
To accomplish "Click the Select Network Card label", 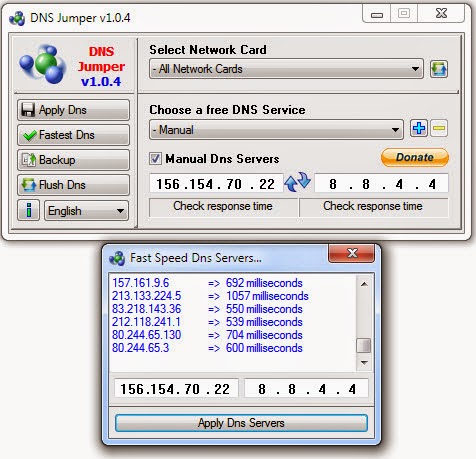I will (x=208, y=50).
